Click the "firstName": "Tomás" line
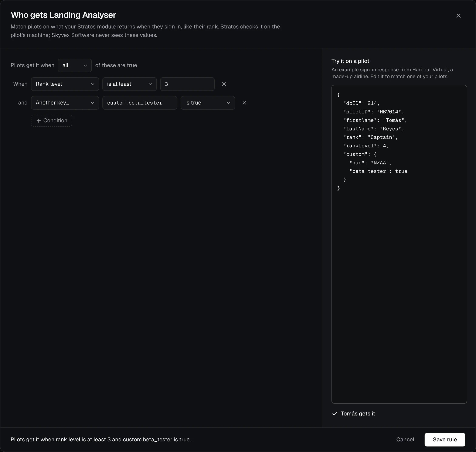Image resolution: width=476 pixels, height=452 pixels. coord(375,120)
